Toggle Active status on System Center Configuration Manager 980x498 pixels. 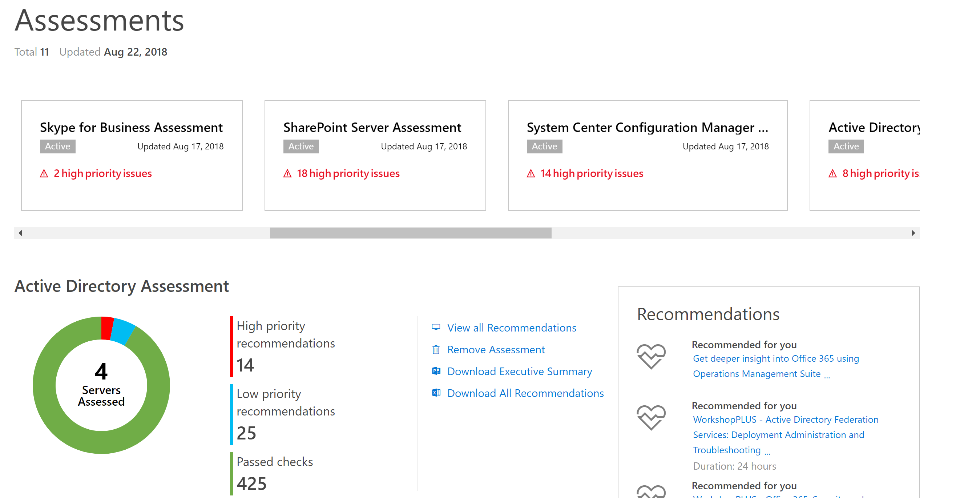(544, 147)
